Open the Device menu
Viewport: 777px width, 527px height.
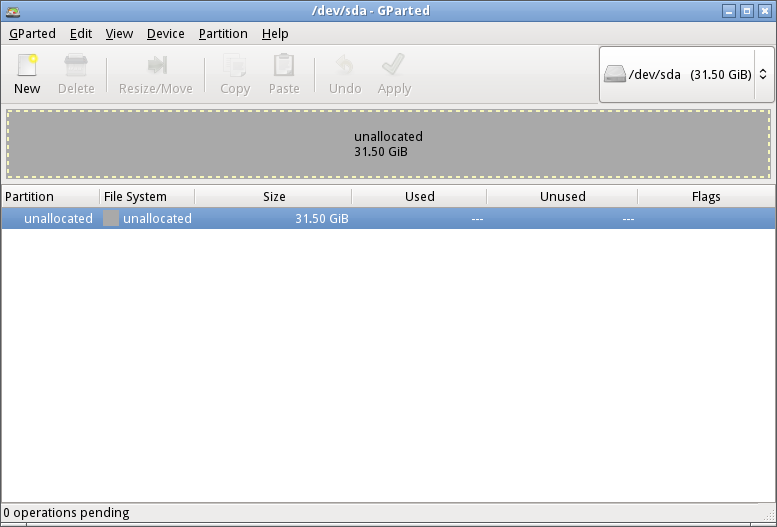point(166,34)
